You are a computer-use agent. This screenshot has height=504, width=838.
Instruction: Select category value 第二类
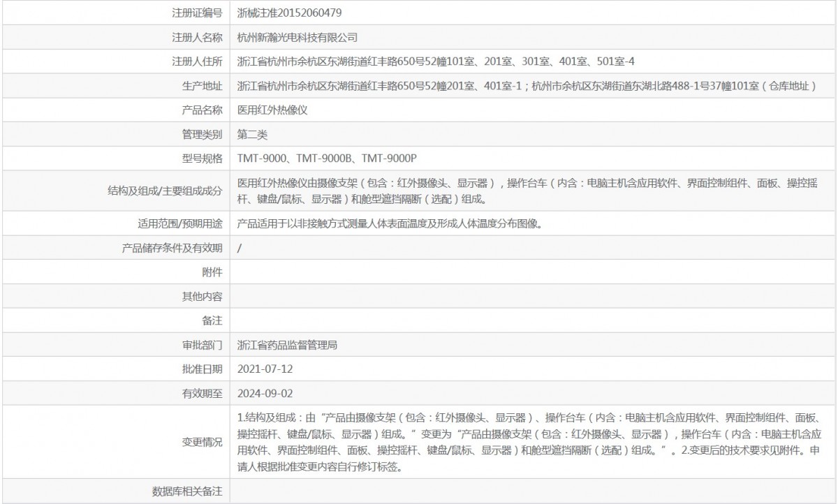[x=252, y=135]
